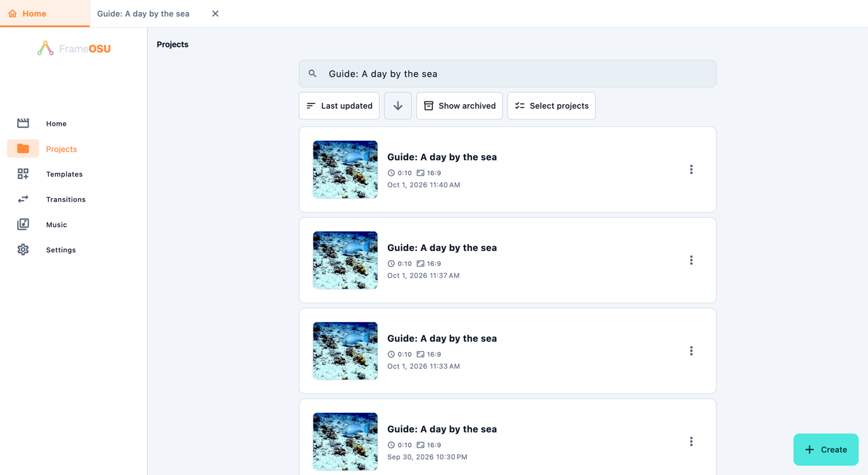The image size is (868, 475).
Task: Open options menu for the 11:37 AM project
Action: pos(691,260)
